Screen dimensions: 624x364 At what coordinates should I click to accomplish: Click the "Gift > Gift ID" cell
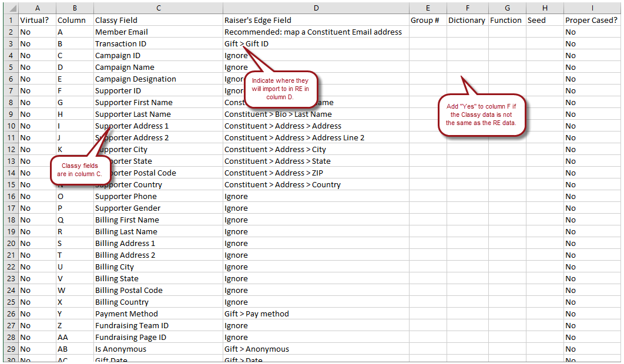coord(316,44)
